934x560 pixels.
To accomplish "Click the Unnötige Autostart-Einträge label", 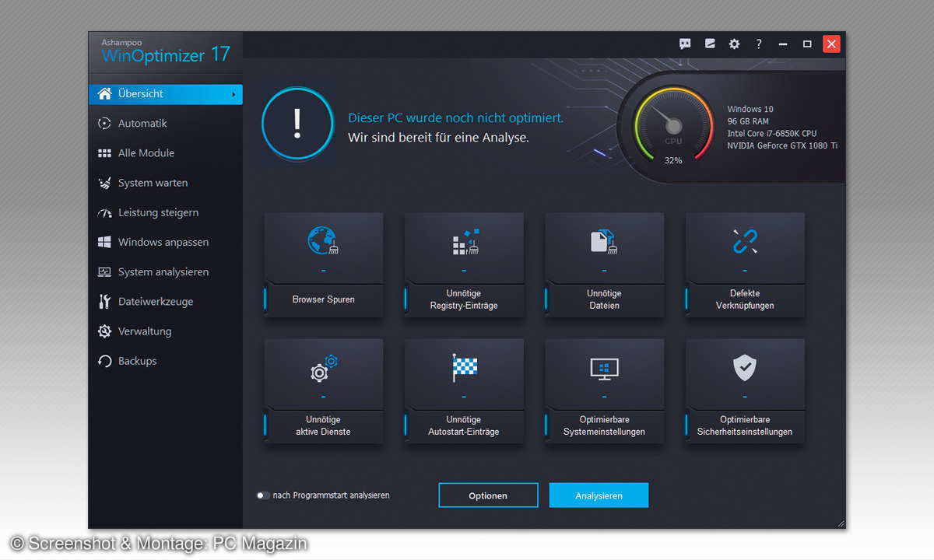I will point(464,425).
